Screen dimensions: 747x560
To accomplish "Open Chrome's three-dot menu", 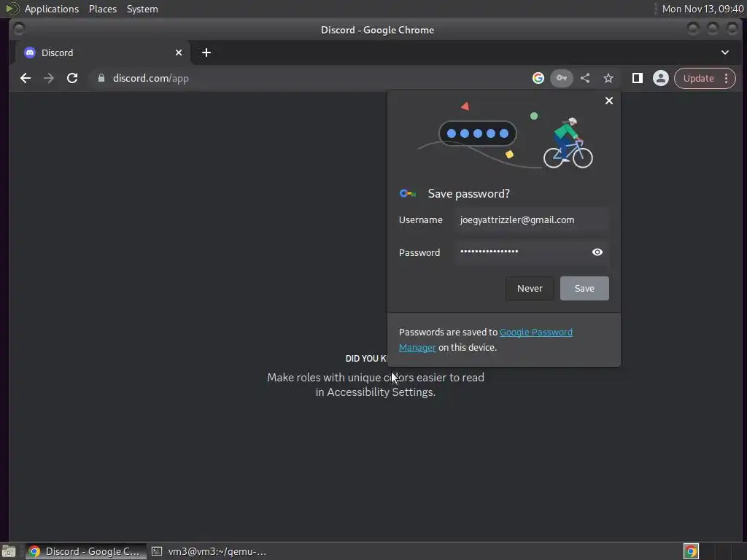I will pos(726,78).
